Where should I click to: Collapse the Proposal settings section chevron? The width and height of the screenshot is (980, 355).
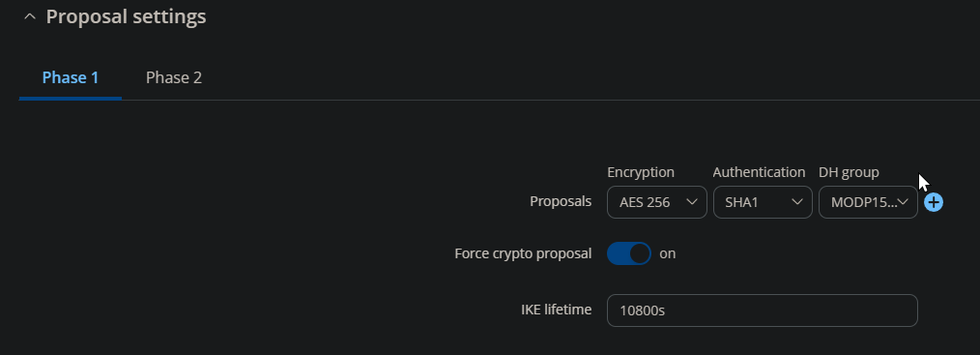29,16
